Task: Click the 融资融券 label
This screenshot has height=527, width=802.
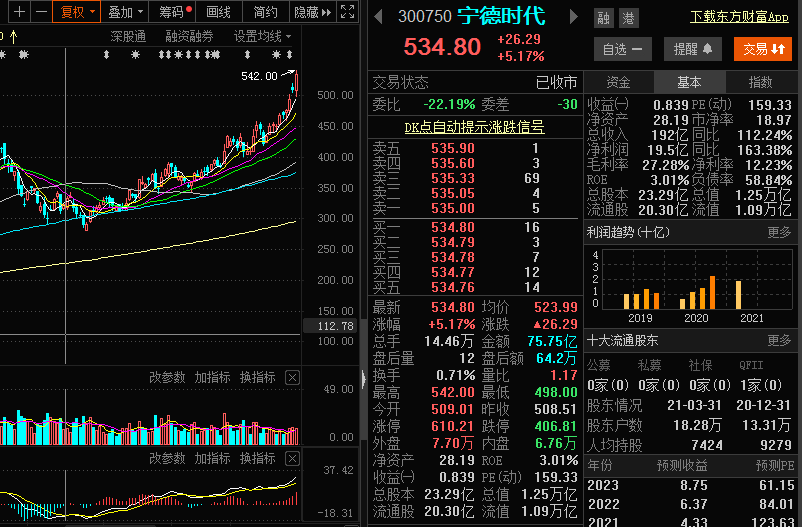Action: click(189, 36)
